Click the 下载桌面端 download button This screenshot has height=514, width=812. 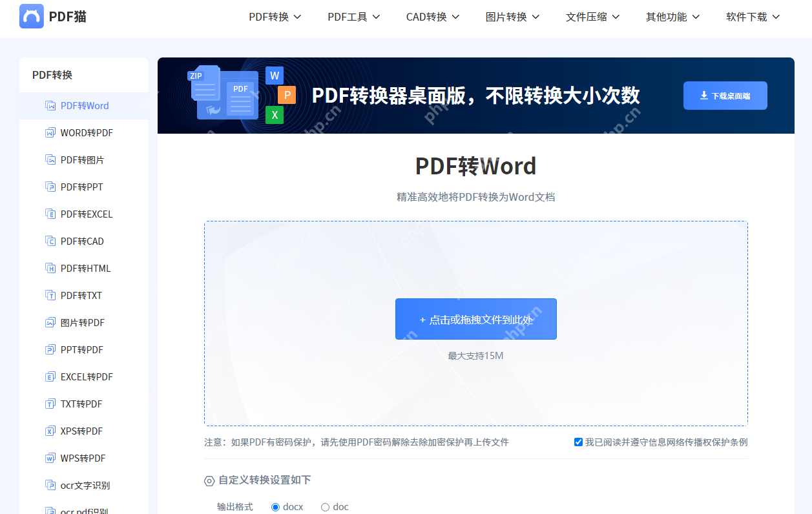(x=725, y=96)
